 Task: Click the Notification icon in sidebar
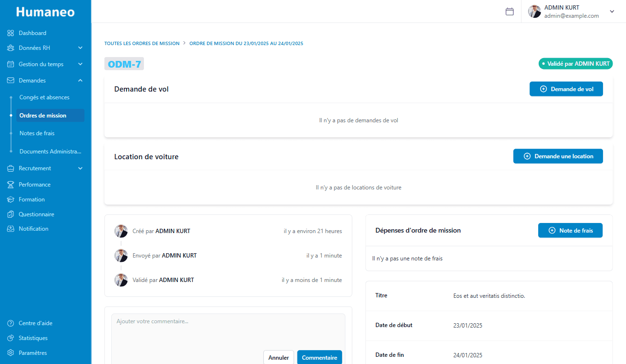point(11,229)
